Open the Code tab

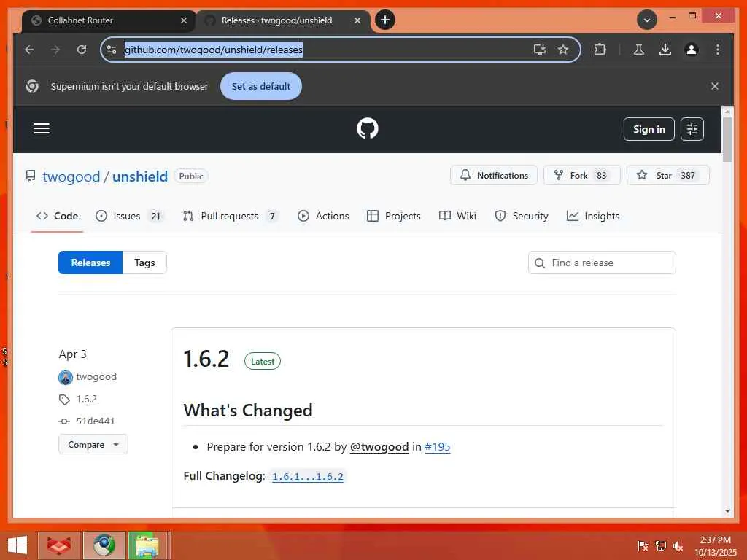pyautogui.click(x=57, y=216)
